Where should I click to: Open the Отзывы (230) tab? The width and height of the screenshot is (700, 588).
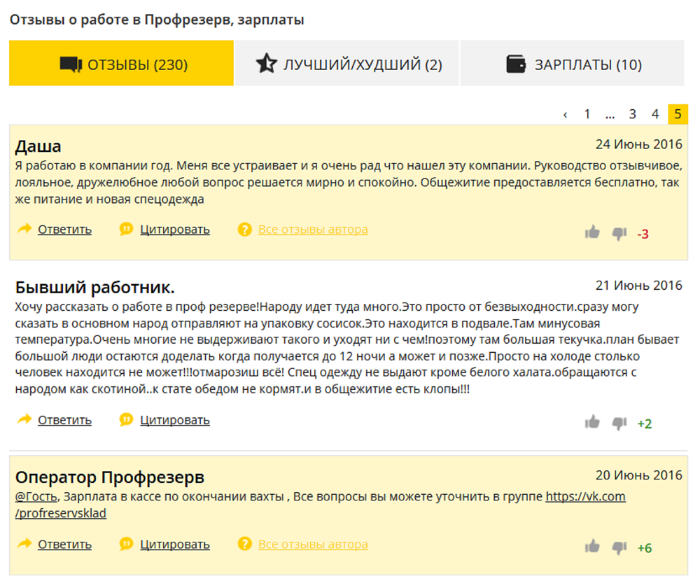click(x=121, y=63)
